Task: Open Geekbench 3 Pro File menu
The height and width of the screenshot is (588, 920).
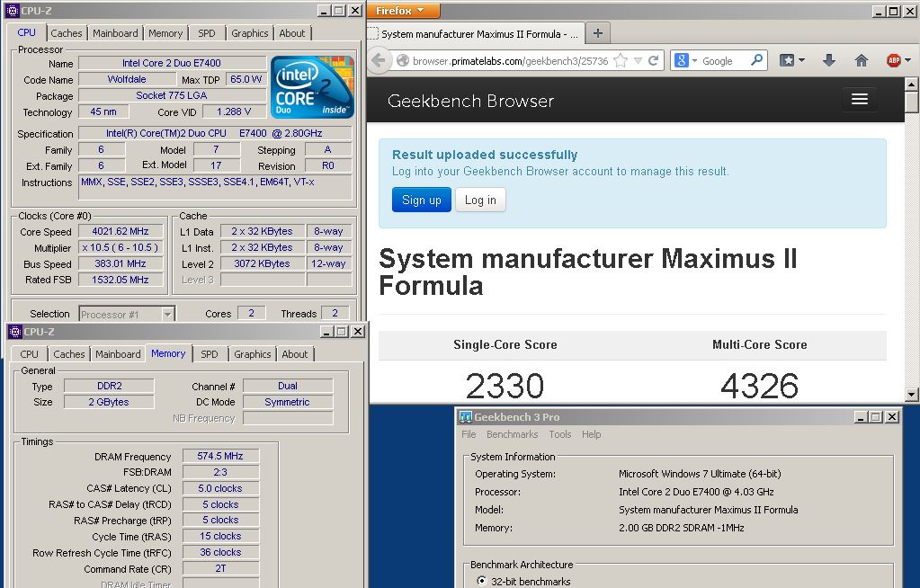Action: click(469, 434)
